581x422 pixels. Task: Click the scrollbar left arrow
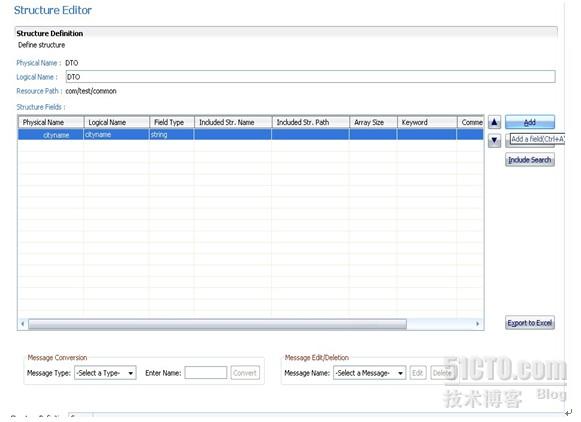click(x=23, y=324)
